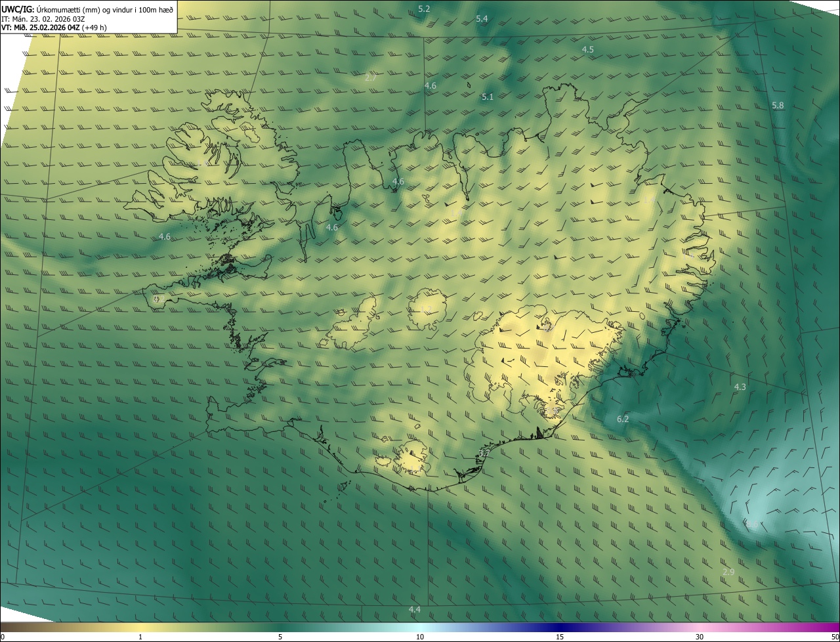Pick the dark navy color at the 15 mm mark
Viewport: 840px width, 642px height.
point(560,628)
